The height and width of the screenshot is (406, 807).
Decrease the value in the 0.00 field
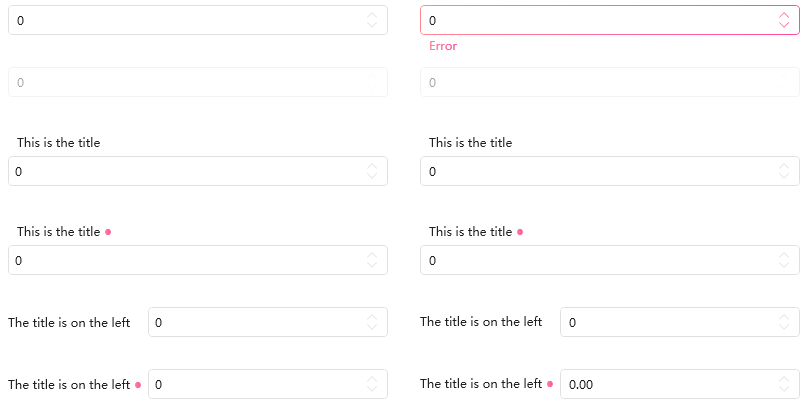(784, 389)
